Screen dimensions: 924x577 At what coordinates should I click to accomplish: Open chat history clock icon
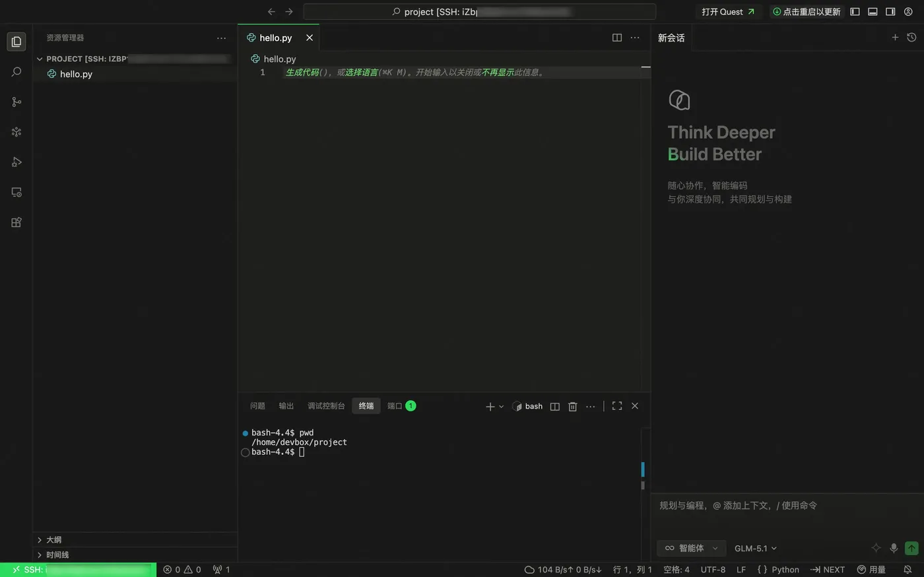click(911, 38)
